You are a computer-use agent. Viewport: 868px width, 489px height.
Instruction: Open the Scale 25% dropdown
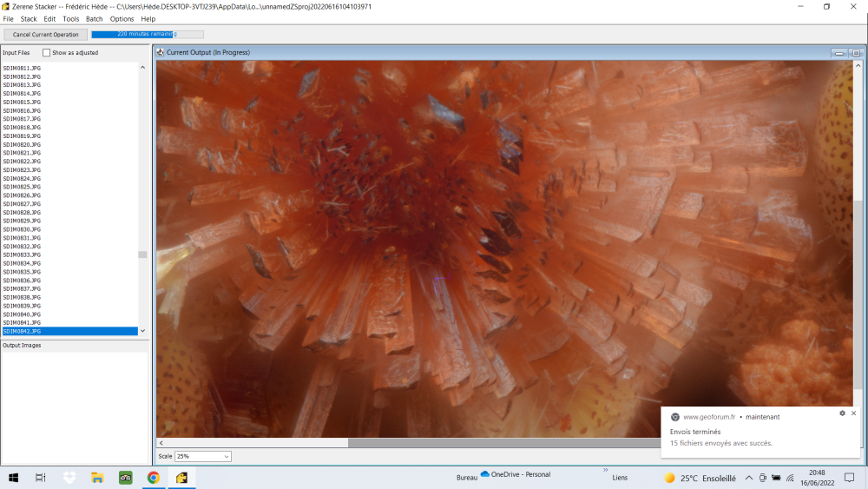pos(203,456)
